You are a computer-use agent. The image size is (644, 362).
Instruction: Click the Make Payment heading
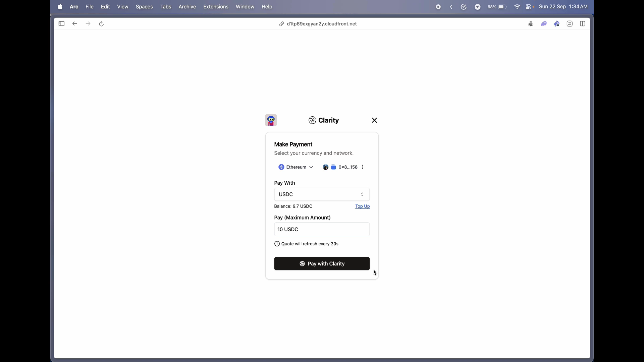293,144
